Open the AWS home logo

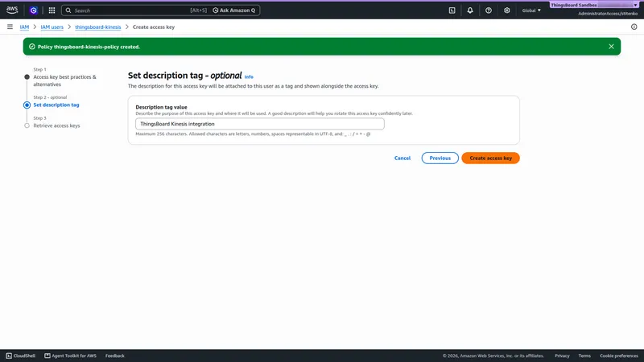[12, 10]
